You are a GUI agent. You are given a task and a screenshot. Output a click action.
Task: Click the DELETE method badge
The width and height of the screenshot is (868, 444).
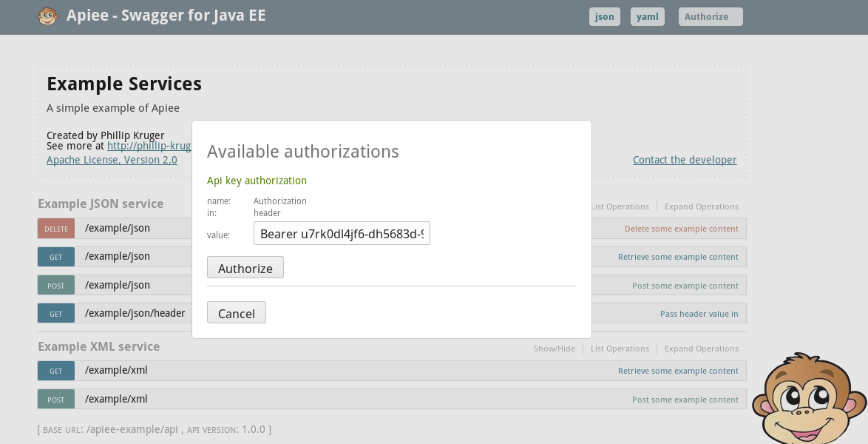56,229
